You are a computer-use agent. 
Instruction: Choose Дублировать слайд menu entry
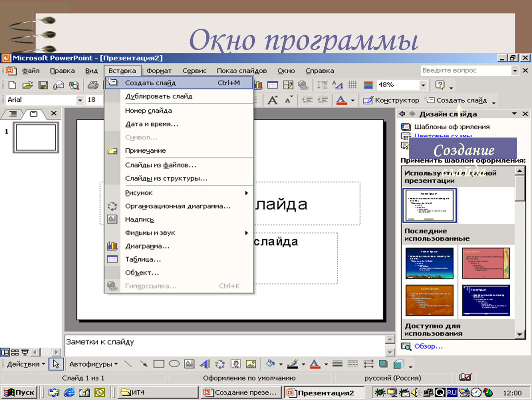click(x=179, y=96)
